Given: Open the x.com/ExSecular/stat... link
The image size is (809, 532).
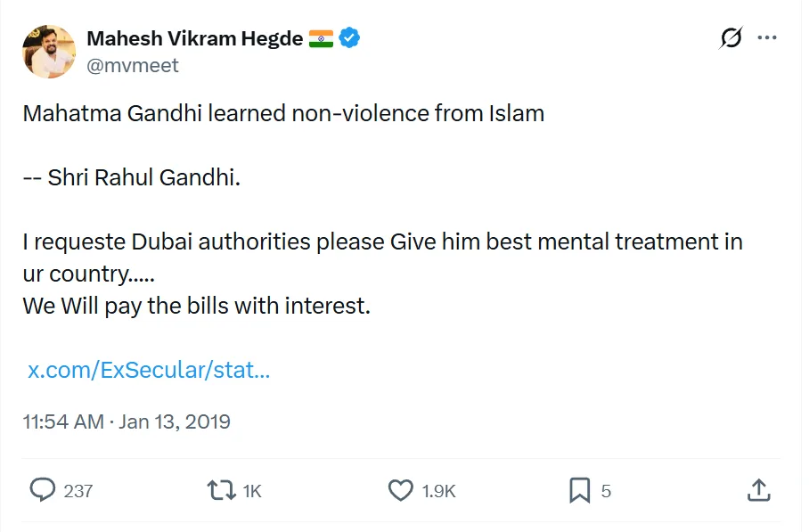Looking at the screenshot, I should 149,371.
